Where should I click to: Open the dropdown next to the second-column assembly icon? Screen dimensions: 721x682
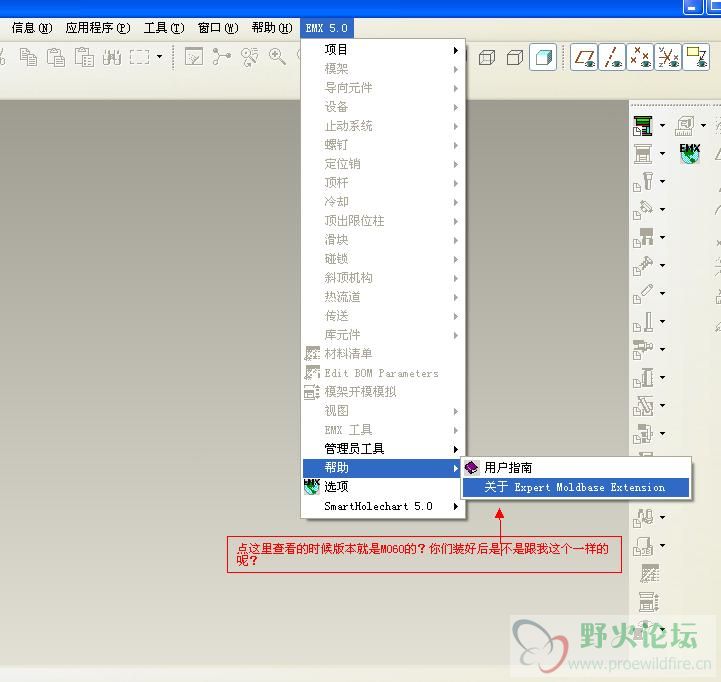[x=704, y=125]
